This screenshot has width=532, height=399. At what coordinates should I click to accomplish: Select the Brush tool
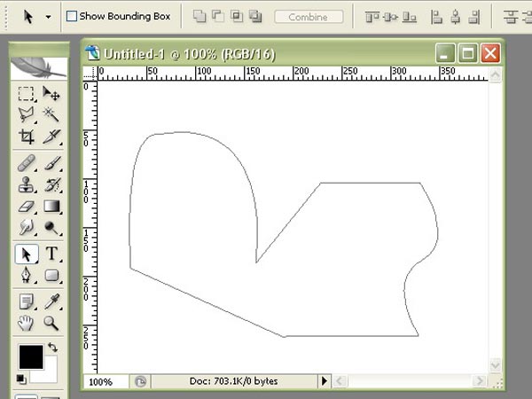point(51,163)
